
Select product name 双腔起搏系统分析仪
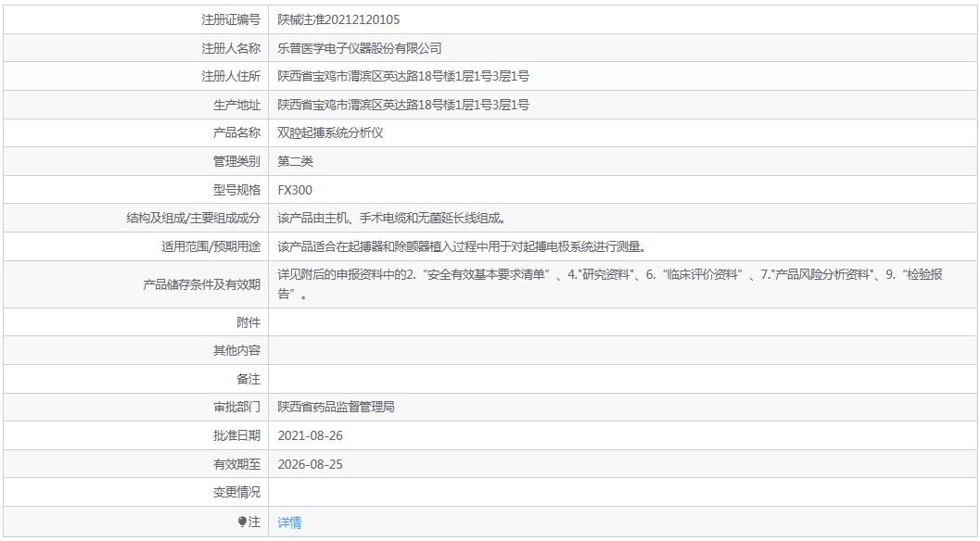[x=330, y=132]
